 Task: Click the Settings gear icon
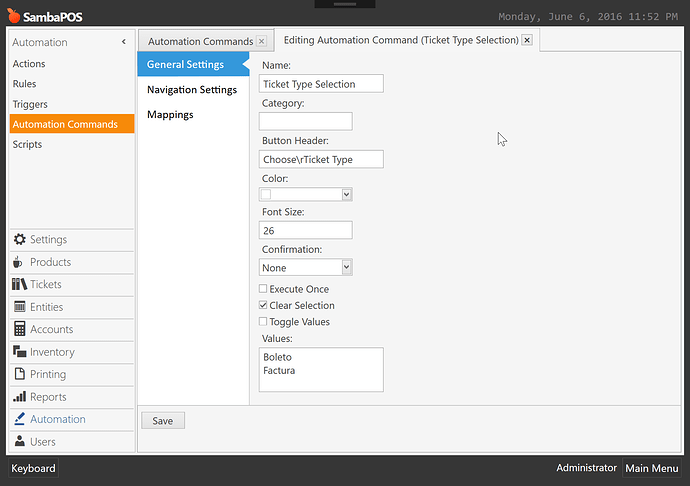coord(19,239)
